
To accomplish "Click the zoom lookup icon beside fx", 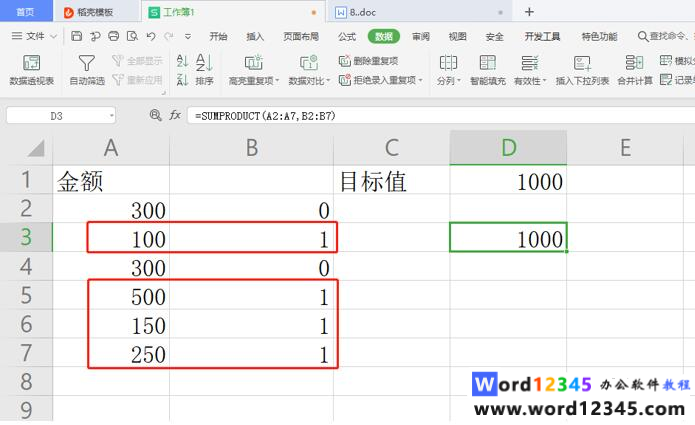I will click(155, 115).
